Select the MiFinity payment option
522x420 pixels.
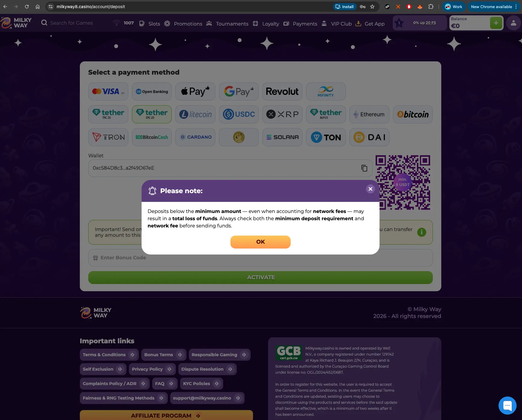326,91
